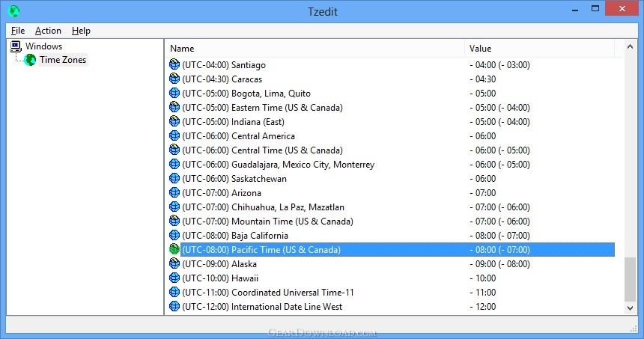Select the (UTC-09:00) Alaska row
The image size is (644, 339).
click(392, 264)
